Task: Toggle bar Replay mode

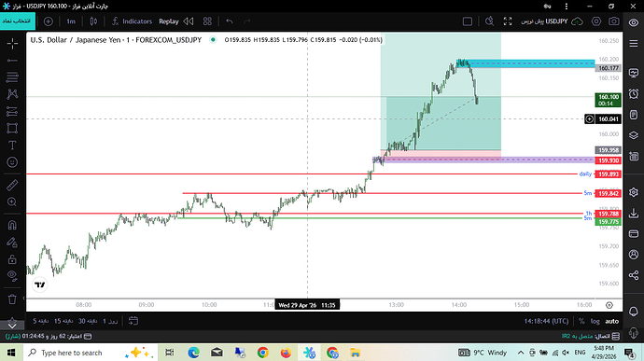Action: point(168,21)
